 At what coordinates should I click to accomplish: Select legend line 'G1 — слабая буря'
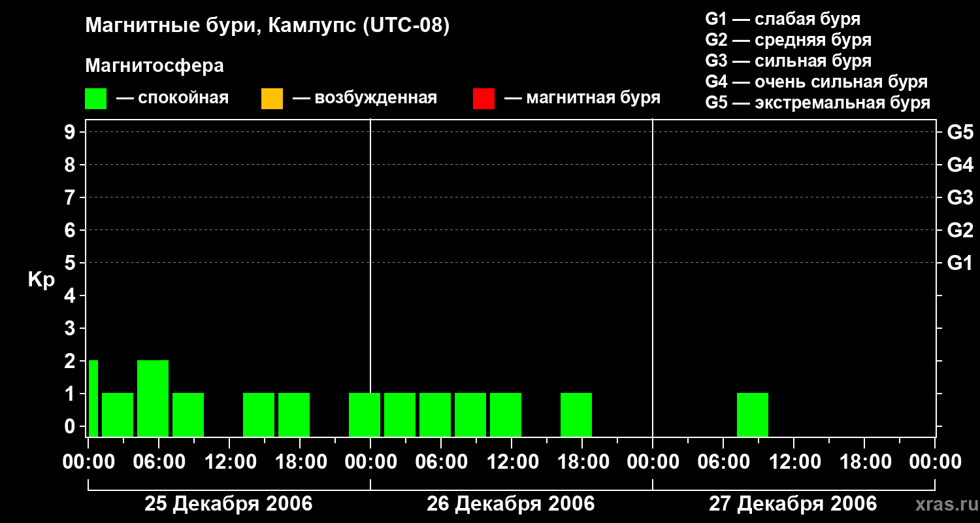coord(783,19)
